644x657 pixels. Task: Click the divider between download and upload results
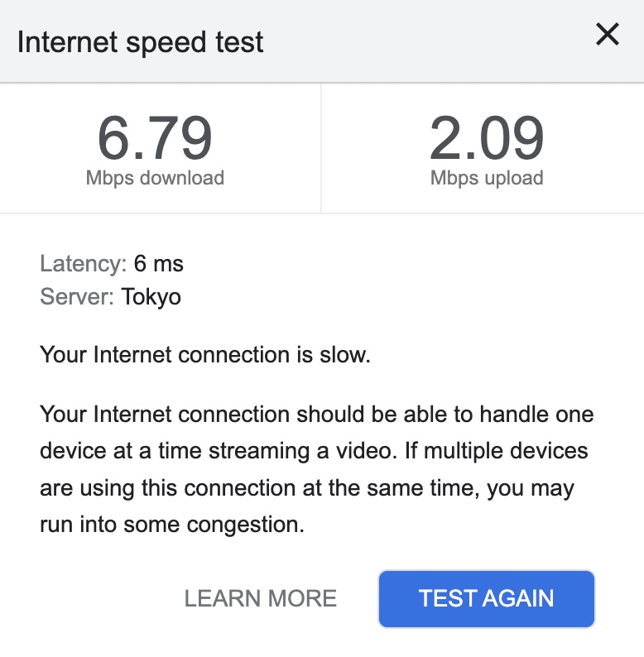[321, 147]
